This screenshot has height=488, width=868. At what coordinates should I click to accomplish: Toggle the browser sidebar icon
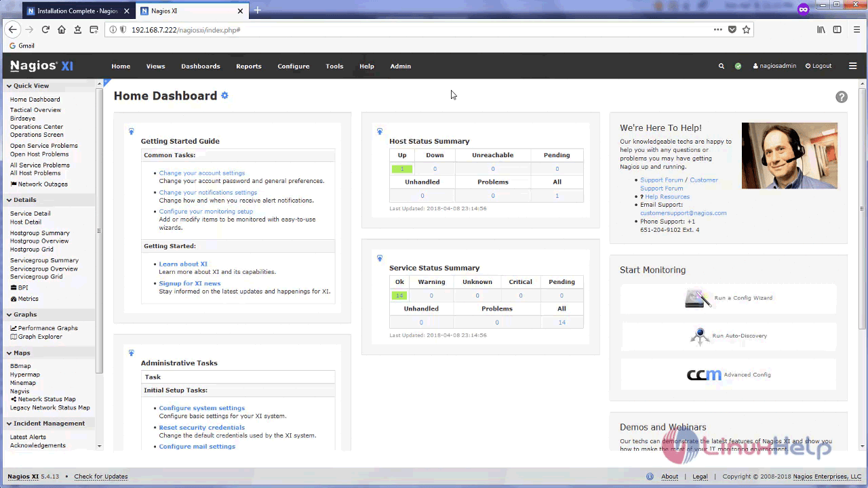(x=837, y=30)
